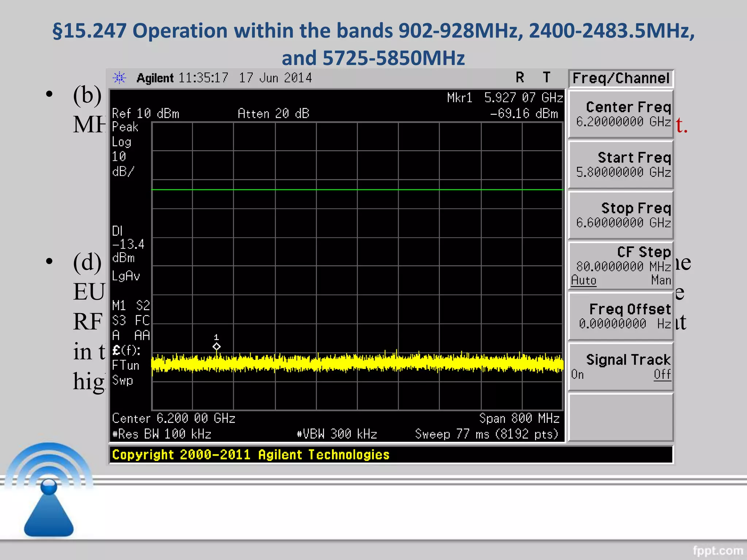Click the Res BW 100 kHz readout
Viewport: 747px width, 560px height.
162,434
